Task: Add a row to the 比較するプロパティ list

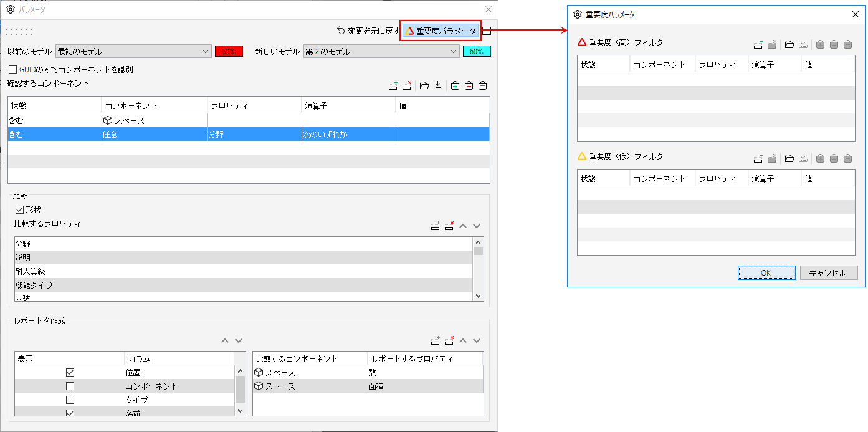Action: click(x=436, y=226)
